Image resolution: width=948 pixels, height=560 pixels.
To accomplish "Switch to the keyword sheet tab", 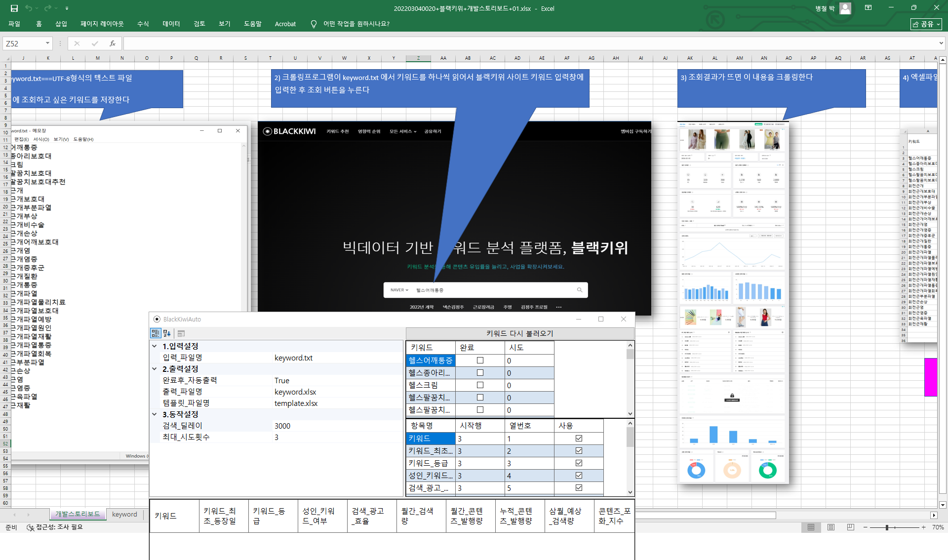I will [x=124, y=514].
